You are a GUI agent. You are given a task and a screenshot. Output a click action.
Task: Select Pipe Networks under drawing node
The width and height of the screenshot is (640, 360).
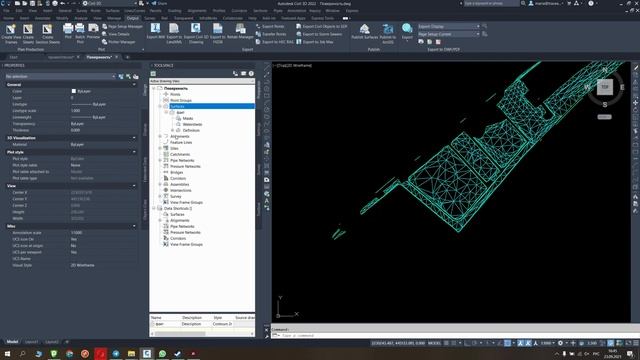pyautogui.click(x=182, y=160)
